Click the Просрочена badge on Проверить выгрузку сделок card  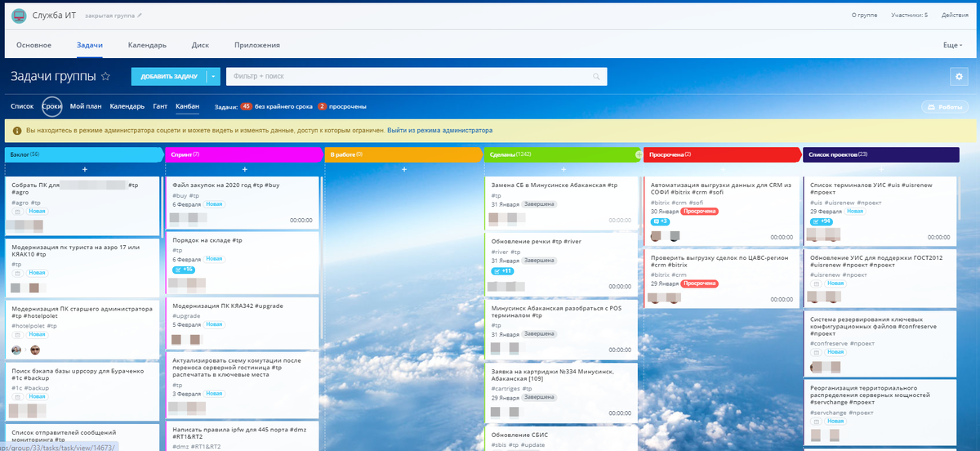click(700, 283)
